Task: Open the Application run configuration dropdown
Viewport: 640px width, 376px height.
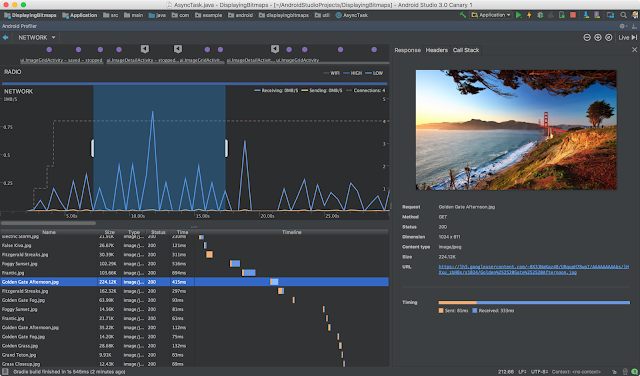Action: (x=491, y=15)
